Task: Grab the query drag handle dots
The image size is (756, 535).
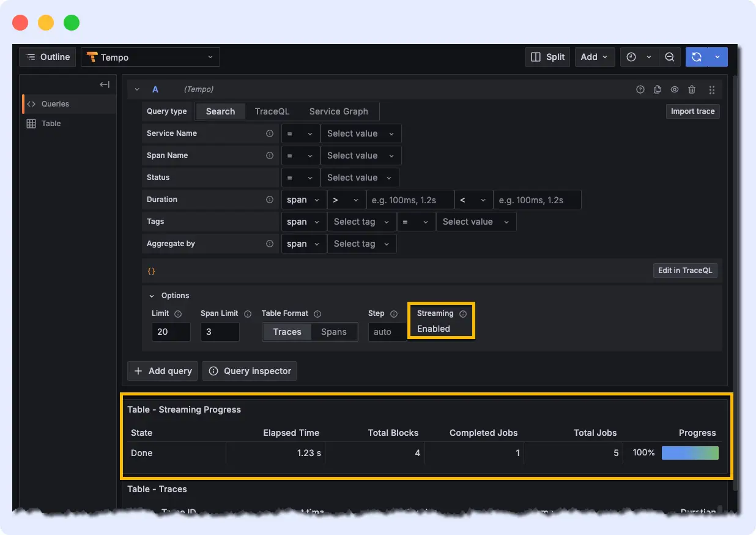Action: pos(711,89)
